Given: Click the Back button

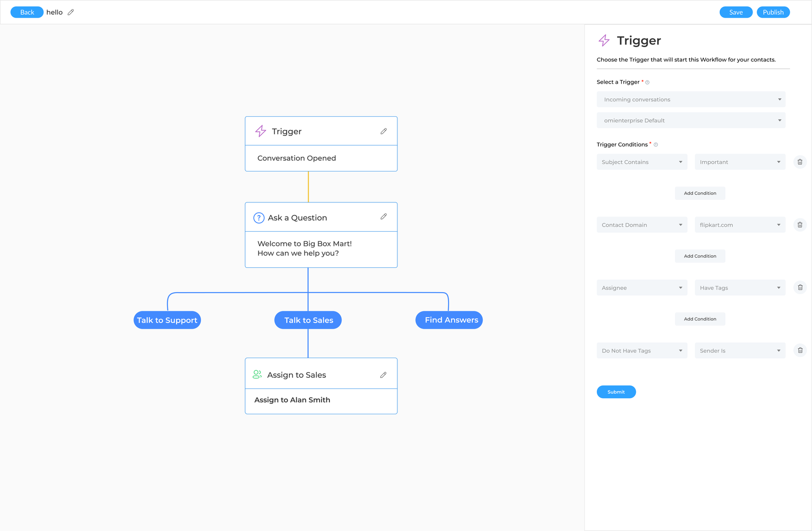Looking at the screenshot, I should click(27, 12).
